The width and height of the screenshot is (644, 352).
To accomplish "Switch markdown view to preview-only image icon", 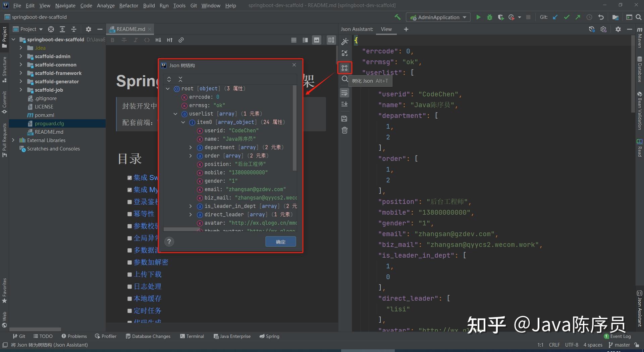I will [x=317, y=40].
